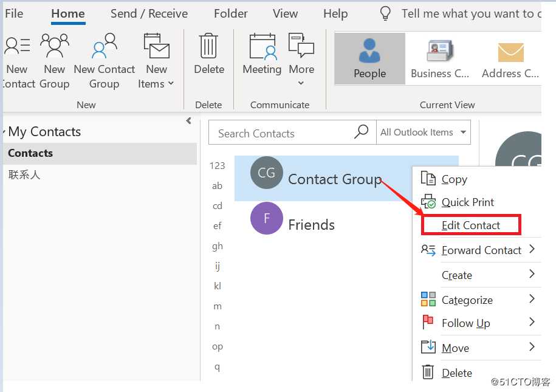The width and height of the screenshot is (556, 392).
Task: Open the New Items dropdown
Action: tap(156, 61)
